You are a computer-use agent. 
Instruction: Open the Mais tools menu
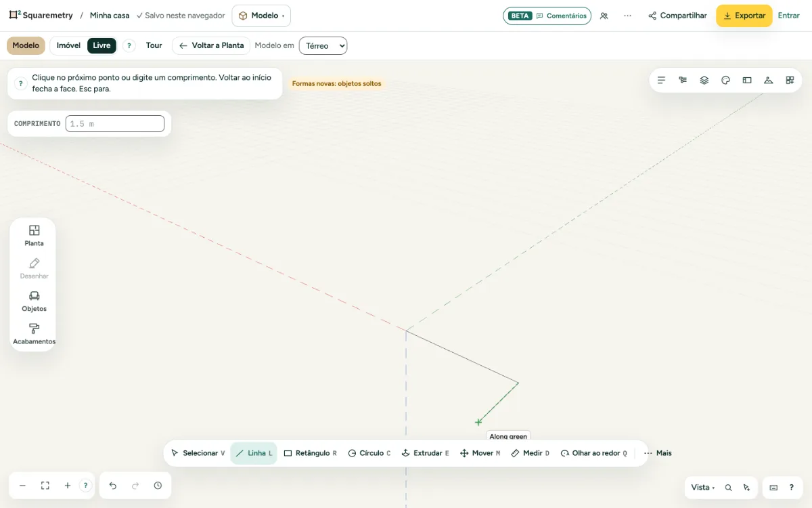click(x=658, y=453)
